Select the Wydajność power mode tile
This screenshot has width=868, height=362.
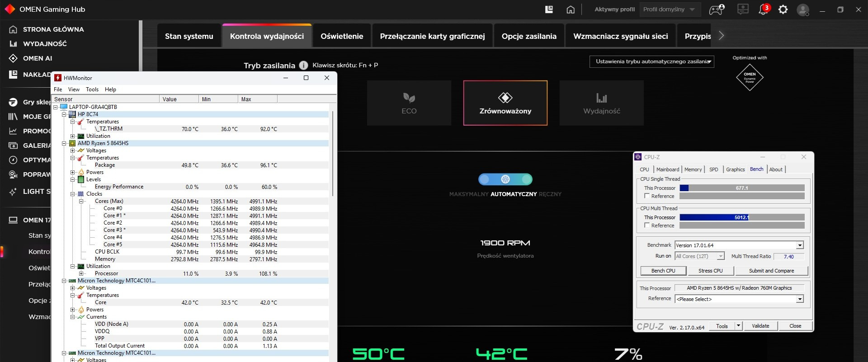(x=601, y=103)
